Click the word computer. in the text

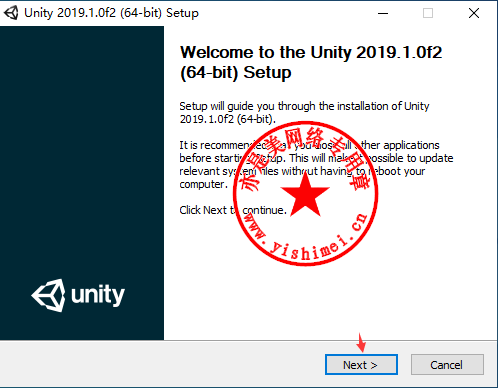[x=203, y=184]
